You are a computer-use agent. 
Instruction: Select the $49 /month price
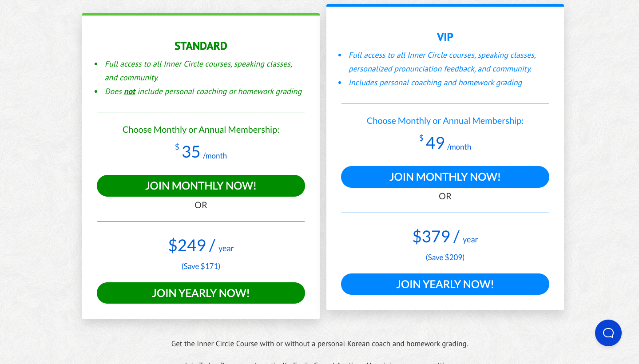tap(445, 143)
